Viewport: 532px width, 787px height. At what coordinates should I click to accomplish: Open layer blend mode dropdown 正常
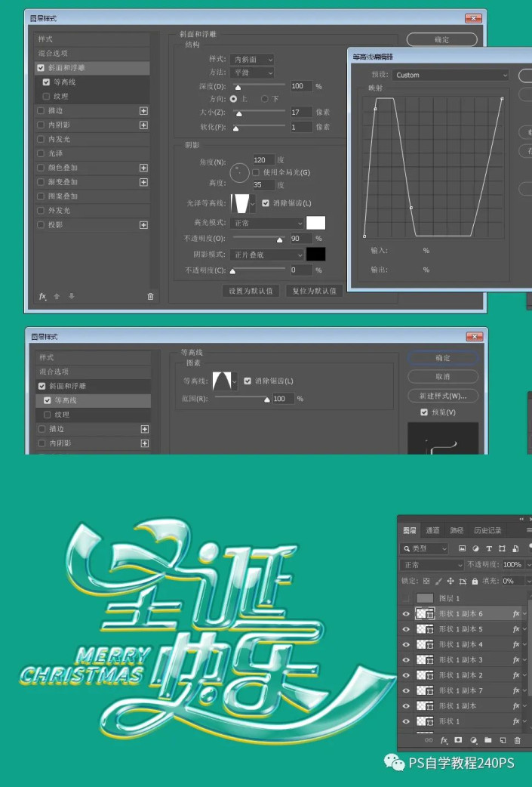(432, 565)
